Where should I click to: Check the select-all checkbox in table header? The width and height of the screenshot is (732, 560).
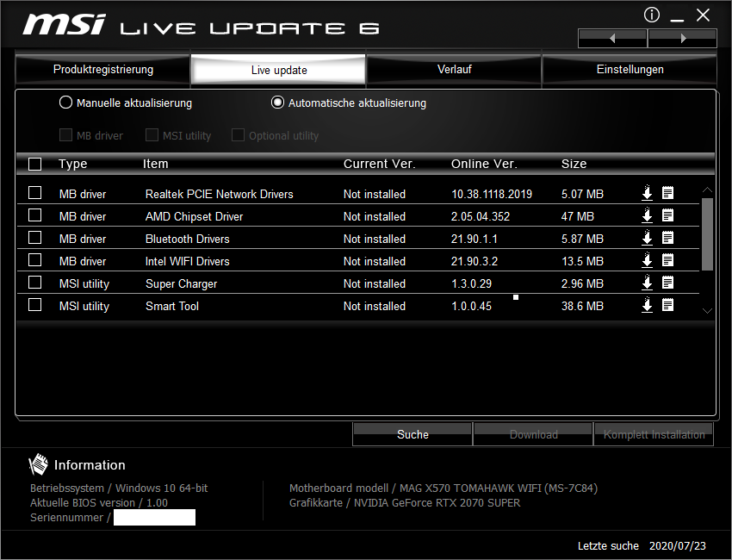[x=35, y=164]
